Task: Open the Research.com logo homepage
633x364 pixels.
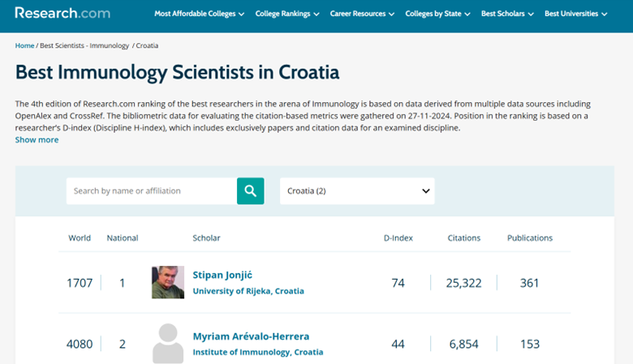Action: click(x=62, y=13)
